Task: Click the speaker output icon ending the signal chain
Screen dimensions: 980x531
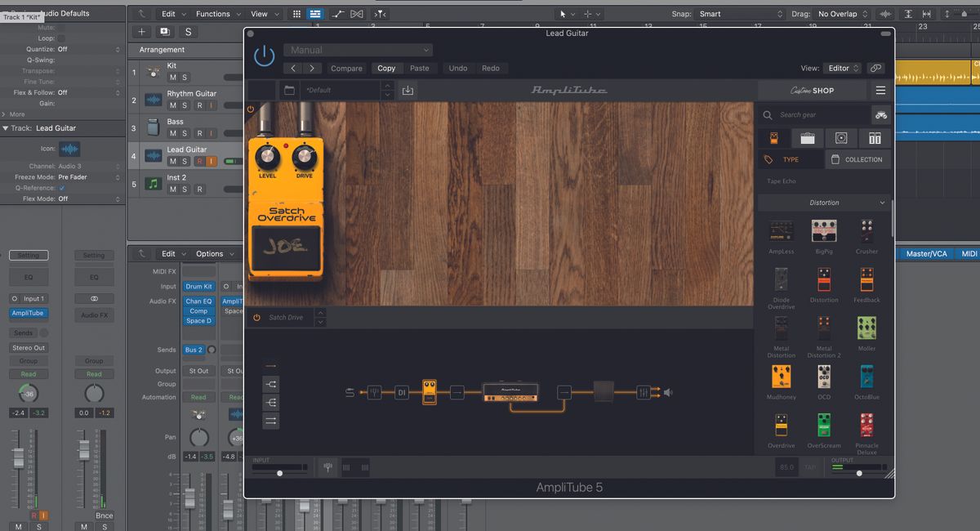Action: coord(668,392)
